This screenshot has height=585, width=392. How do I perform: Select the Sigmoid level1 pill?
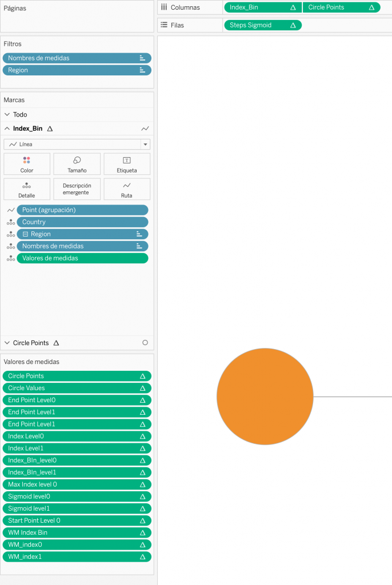(x=77, y=508)
